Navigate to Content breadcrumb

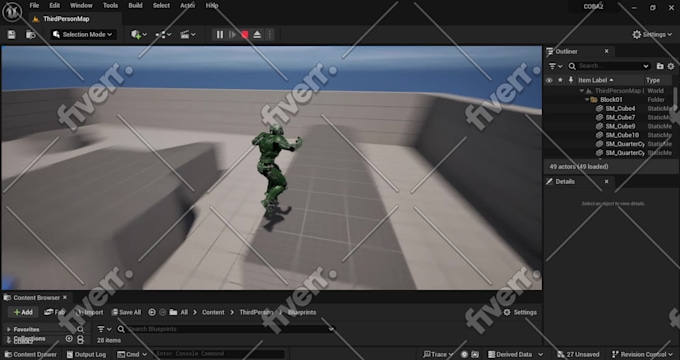[x=213, y=312]
